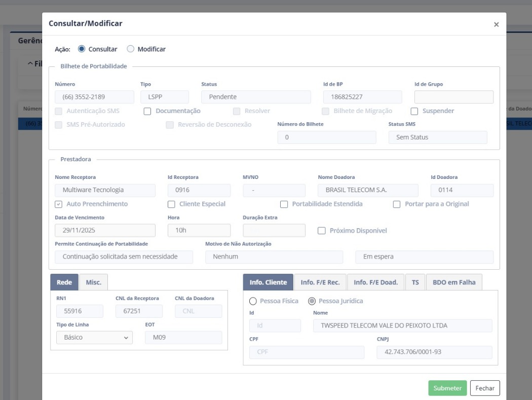
Task: Select the Modificar radio option
Action: [130, 49]
